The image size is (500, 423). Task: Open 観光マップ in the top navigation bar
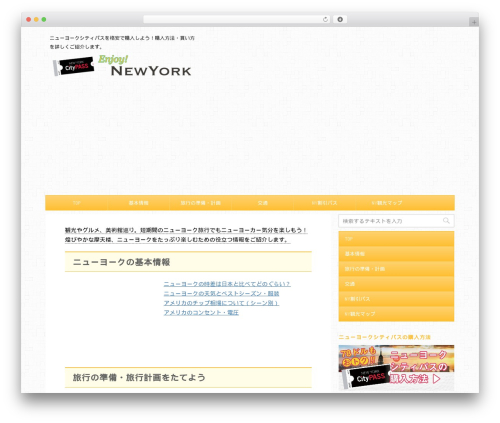pyautogui.click(x=387, y=203)
